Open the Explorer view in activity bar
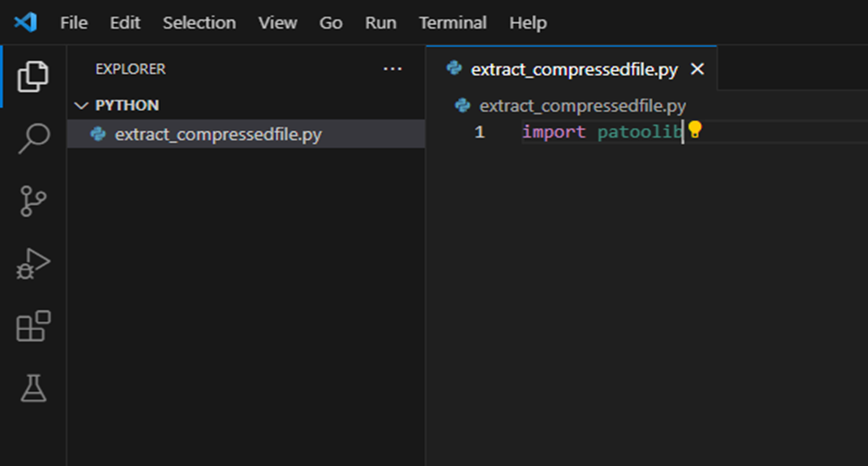The height and width of the screenshot is (466, 868). [32, 77]
